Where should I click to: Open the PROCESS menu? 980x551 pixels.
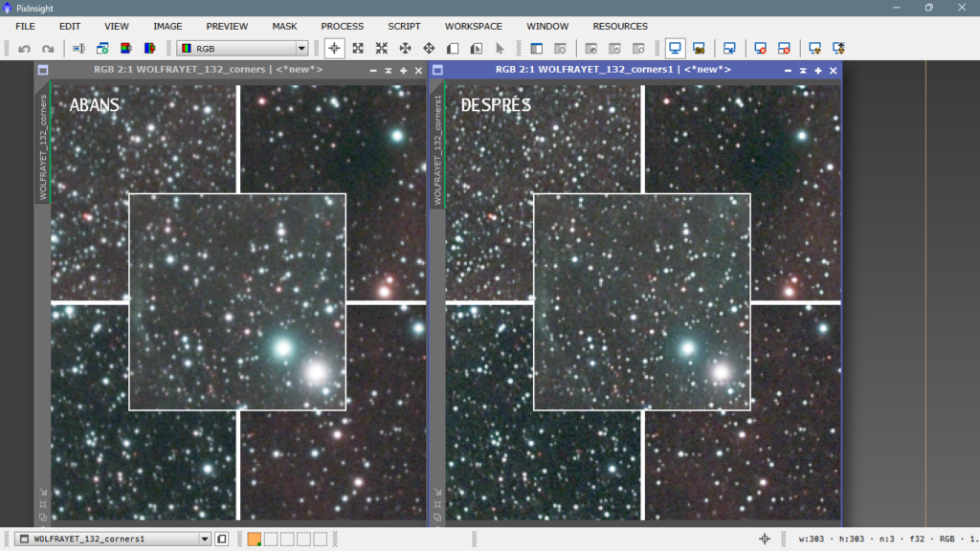tap(342, 26)
